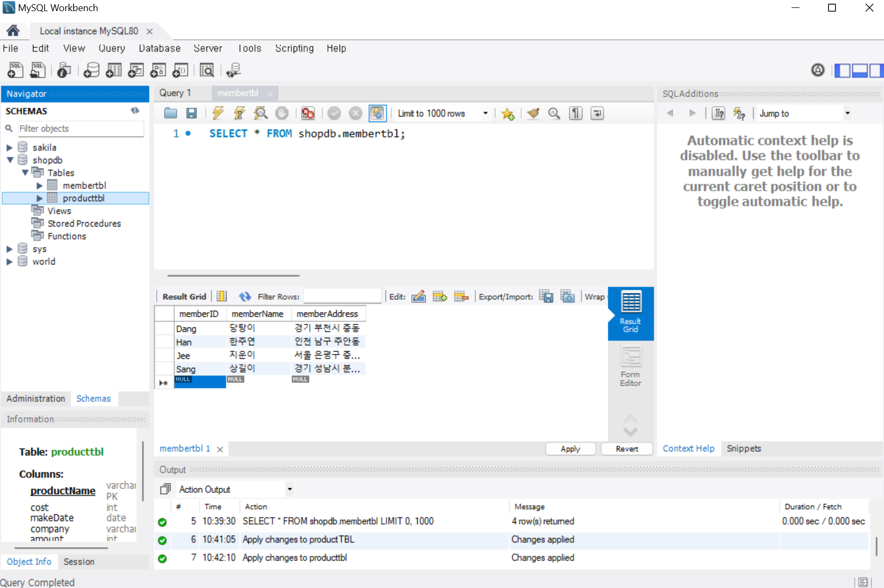The width and height of the screenshot is (884, 588).
Task: Expand the world schema
Action: 10,262
